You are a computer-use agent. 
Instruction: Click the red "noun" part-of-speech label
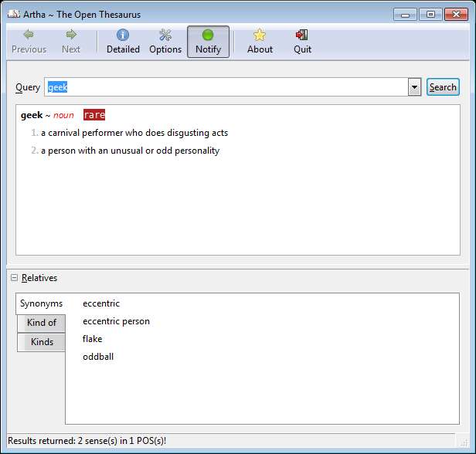click(x=63, y=115)
